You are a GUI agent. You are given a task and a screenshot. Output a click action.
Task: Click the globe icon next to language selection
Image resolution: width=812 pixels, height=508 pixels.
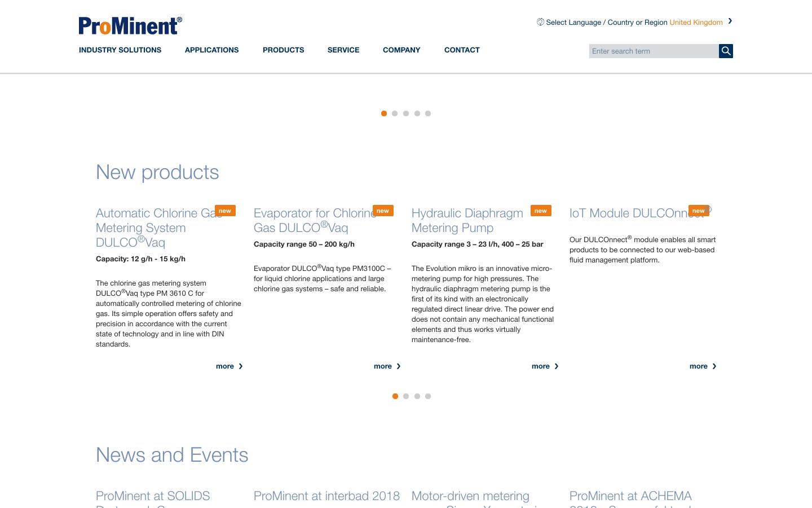click(540, 22)
